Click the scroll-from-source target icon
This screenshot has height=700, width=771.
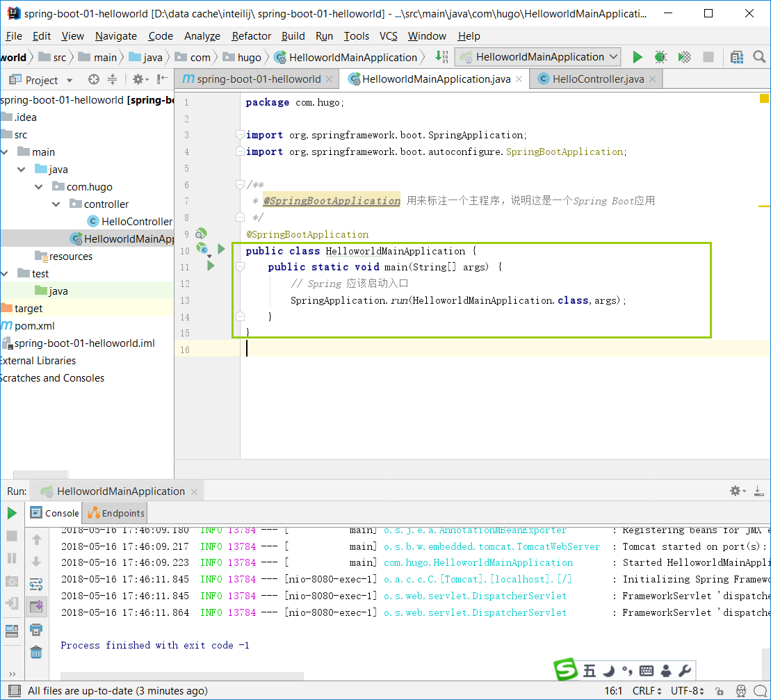coord(92,80)
